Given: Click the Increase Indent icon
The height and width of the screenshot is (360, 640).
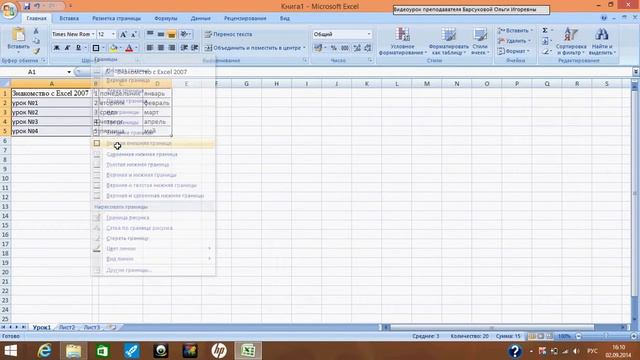Looking at the screenshot, I should pyautogui.click(x=195, y=48).
